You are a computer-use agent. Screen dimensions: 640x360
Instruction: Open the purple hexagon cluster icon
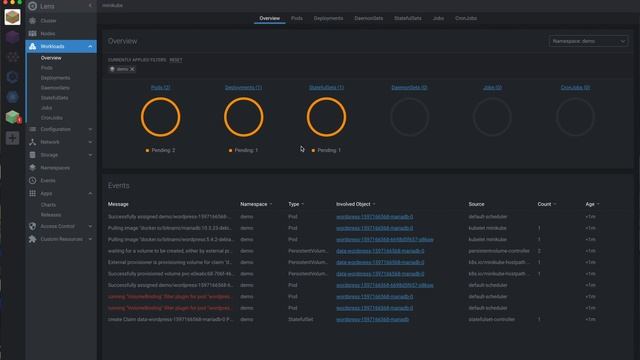click(x=12, y=37)
